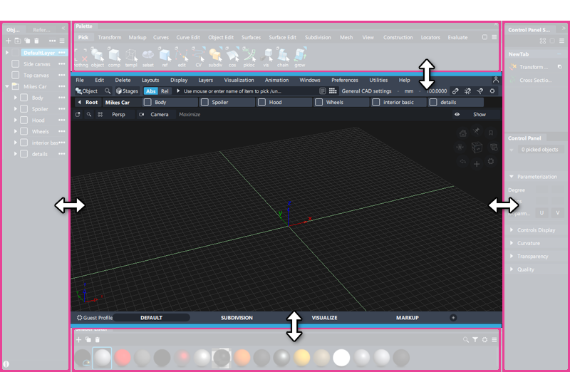Click the plus icon in Shader Lister

[78, 340]
